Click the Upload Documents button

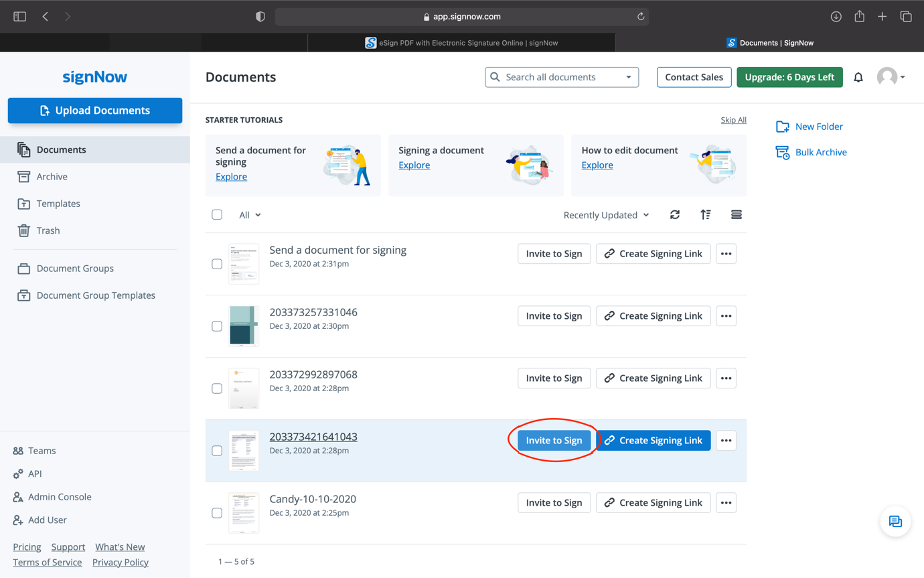click(95, 111)
